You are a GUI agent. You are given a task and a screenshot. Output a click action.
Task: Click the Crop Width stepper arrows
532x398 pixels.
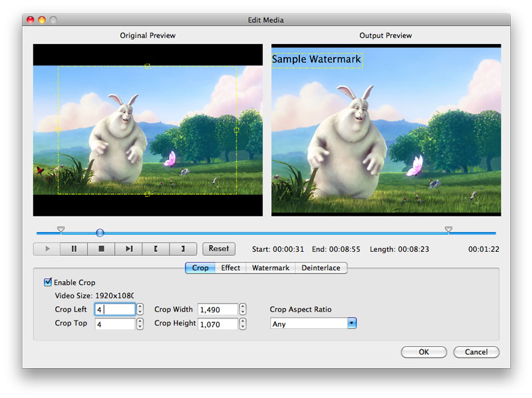[x=243, y=310]
